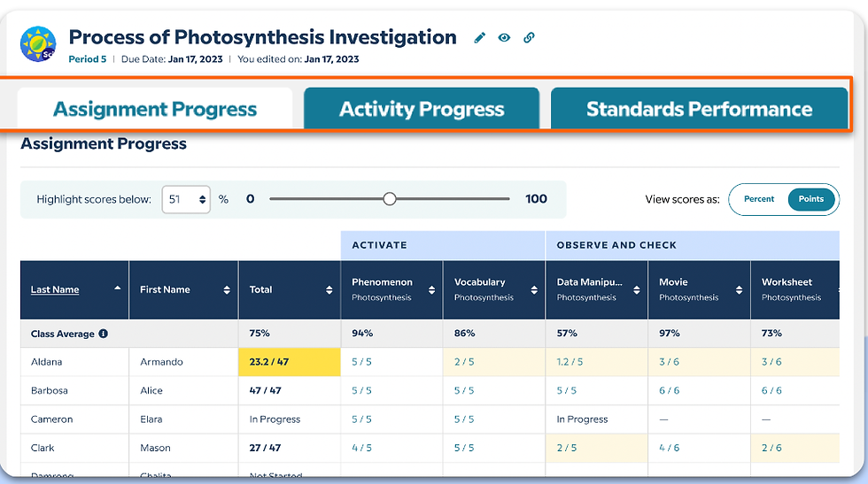Image resolution: width=868 pixels, height=484 pixels.
Task: Open Barbosa's Movie score 6 / 6
Action: point(670,390)
